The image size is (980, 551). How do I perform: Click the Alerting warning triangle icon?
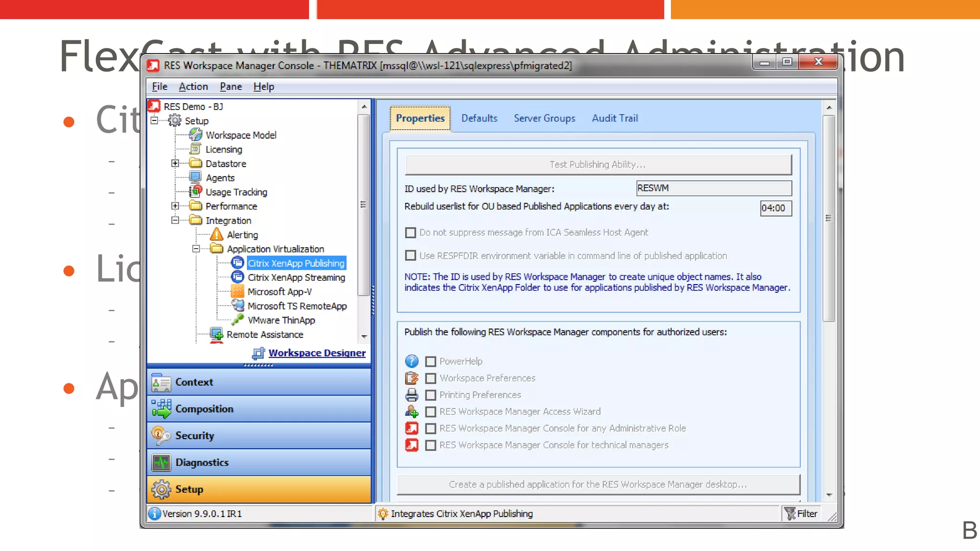tap(217, 234)
